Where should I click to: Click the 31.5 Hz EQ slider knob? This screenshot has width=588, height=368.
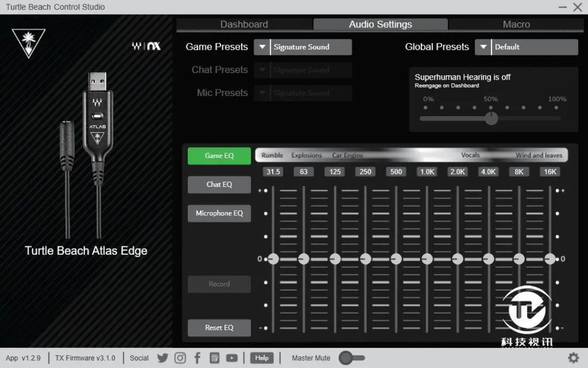point(273,259)
